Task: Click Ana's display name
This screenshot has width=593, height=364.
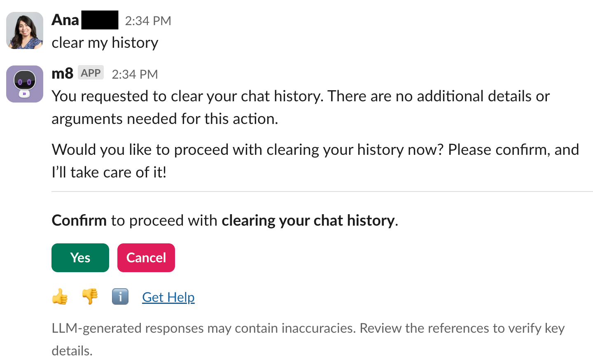Action: click(65, 20)
